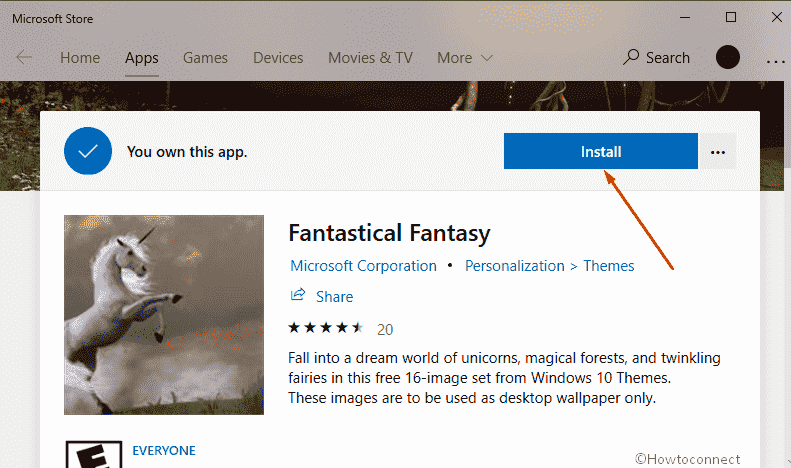Click the Search magnifier button
The image size is (791, 468).
tap(656, 57)
